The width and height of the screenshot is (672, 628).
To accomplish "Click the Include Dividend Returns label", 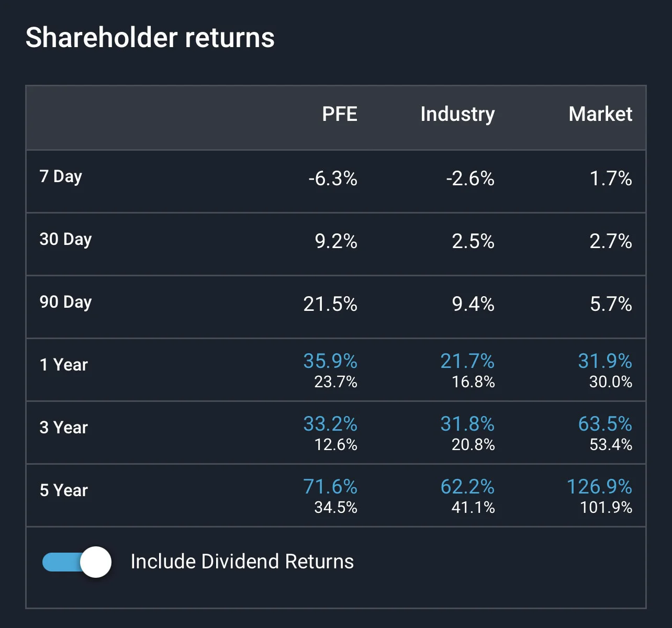I will click(242, 562).
